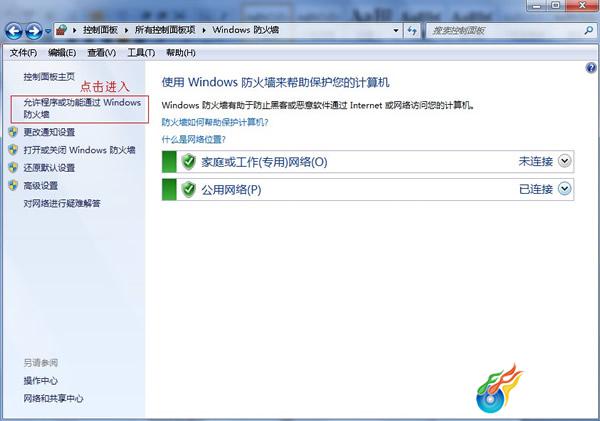Click shield icon beside 还原默认设置
600x421 pixels.
(13, 167)
